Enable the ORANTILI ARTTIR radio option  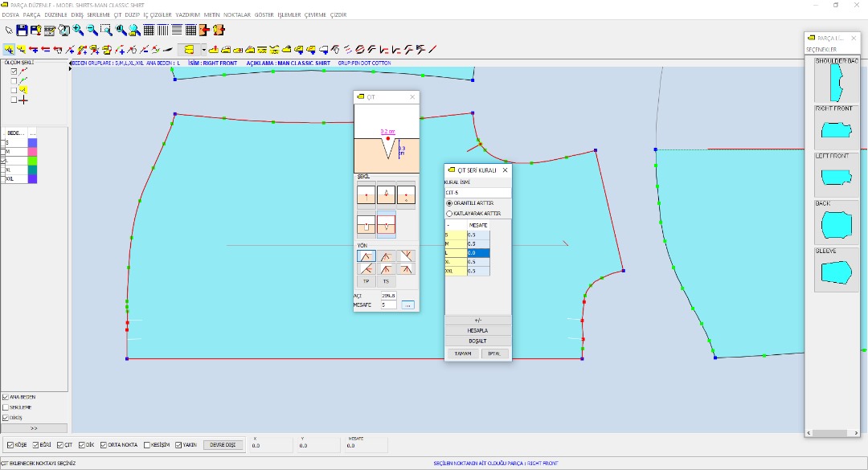[x=449, y=203]
